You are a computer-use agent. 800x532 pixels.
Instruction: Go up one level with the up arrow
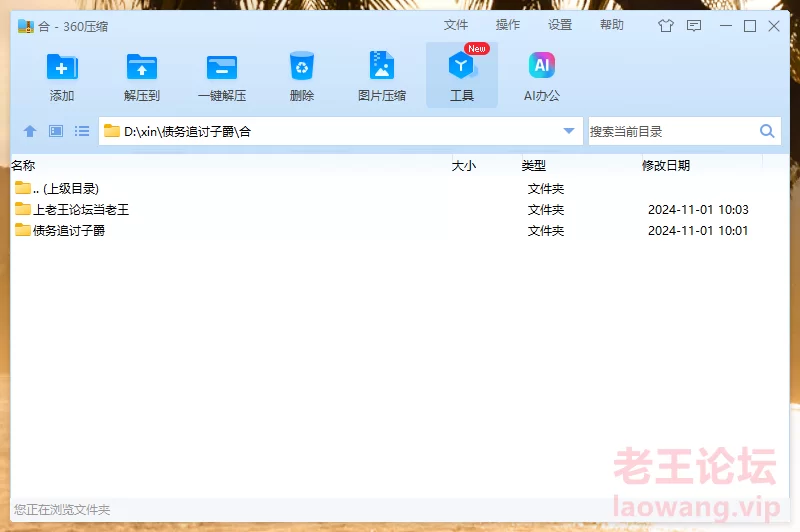point(30,131)
